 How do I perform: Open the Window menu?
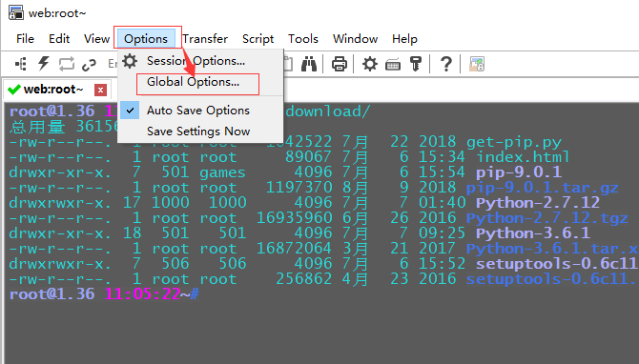click(x=356, y=39)
